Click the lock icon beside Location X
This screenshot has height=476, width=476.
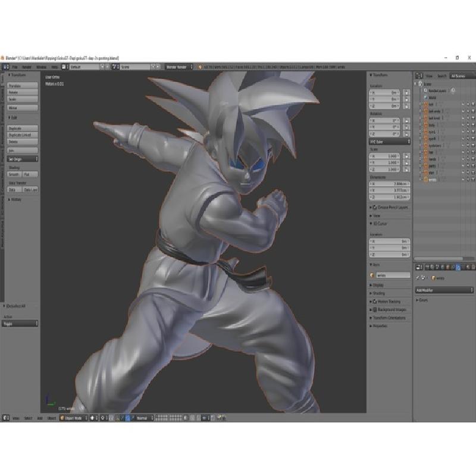point(406,93)
